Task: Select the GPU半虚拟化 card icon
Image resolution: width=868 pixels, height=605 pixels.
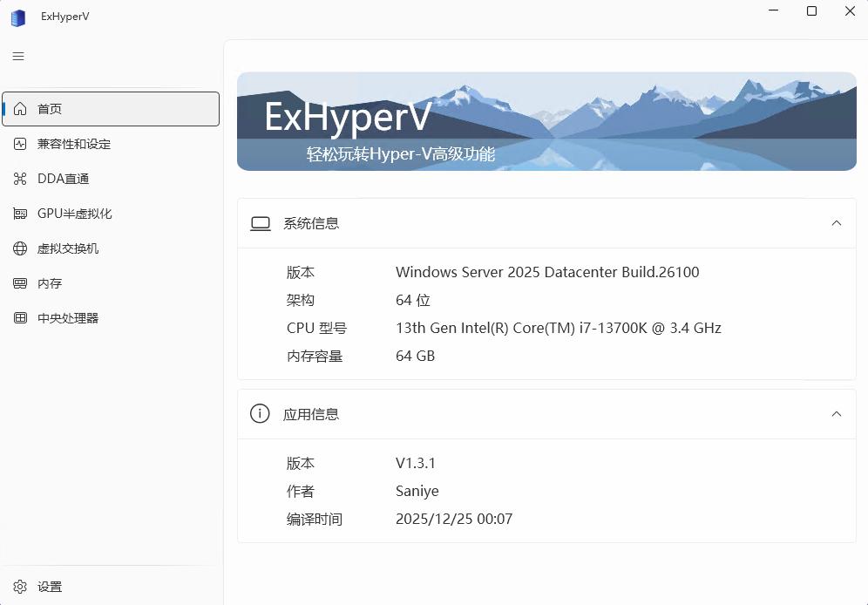Action: tap(20, 214)
